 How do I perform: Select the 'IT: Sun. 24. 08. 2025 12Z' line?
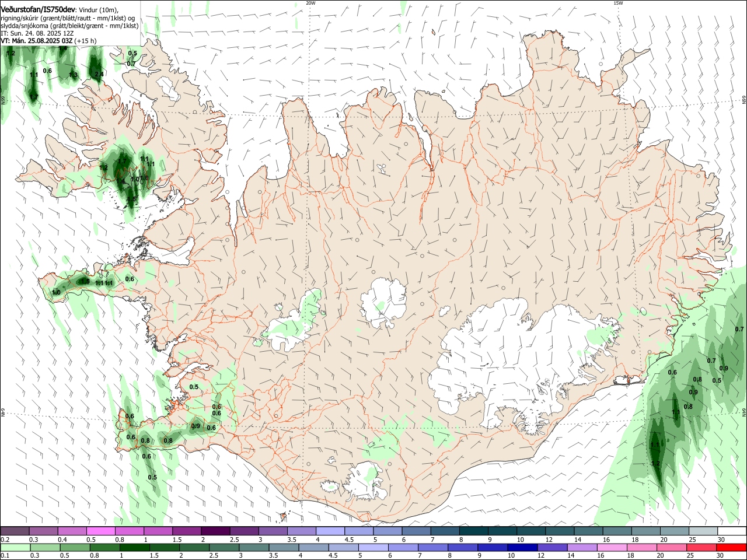click(x=37, y=33)
